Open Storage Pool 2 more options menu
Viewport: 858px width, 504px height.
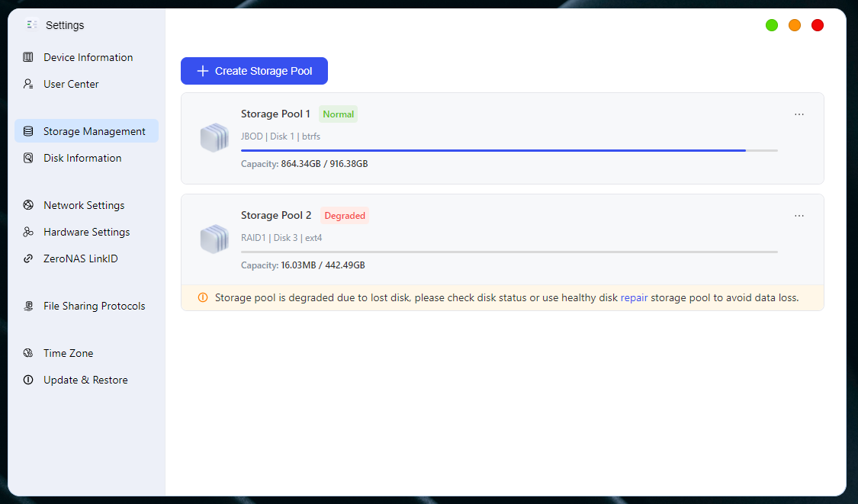point(799,216)
